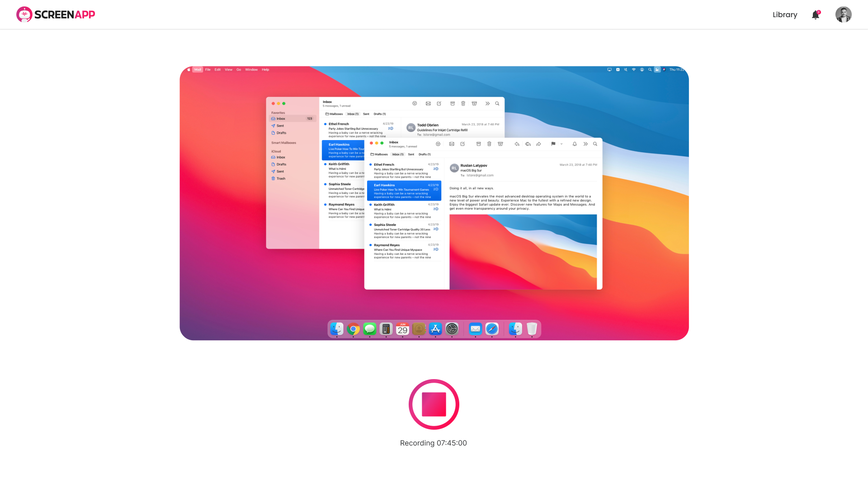
Task: Open the flag color dropdown
Action: pos(561,144)
